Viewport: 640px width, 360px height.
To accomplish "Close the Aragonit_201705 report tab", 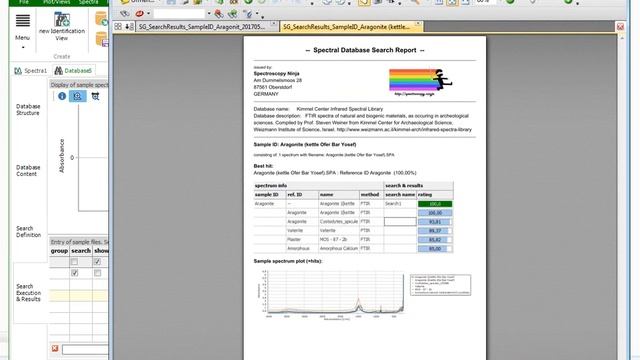I will point(273,24).
